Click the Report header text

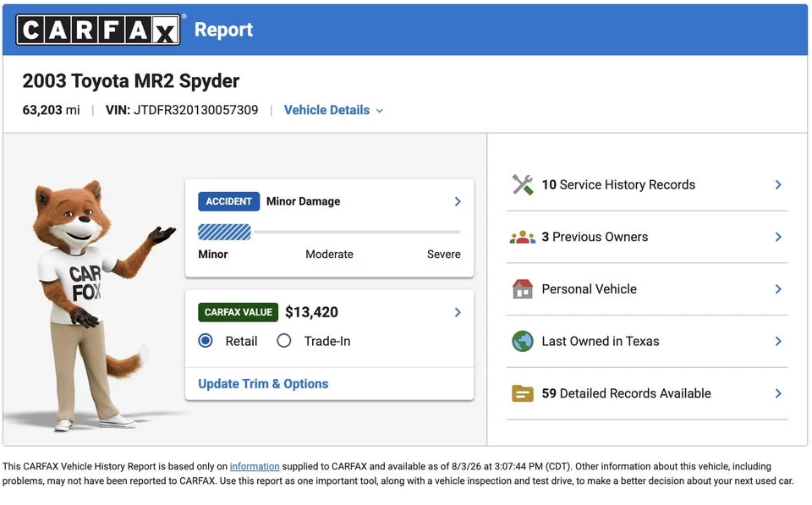(223, 30)
